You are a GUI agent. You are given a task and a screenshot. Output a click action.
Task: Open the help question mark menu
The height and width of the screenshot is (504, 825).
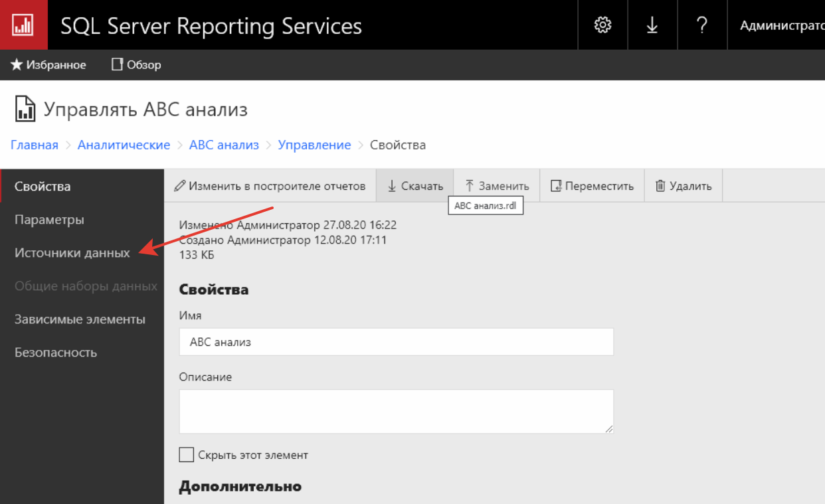pyautogui.click(x=702, y=25)
